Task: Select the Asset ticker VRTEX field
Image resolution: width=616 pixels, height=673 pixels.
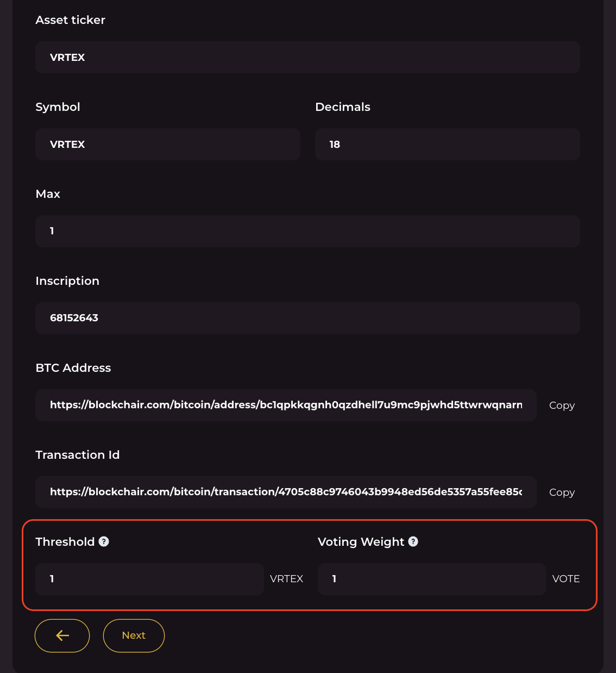Action: tap(307, 57)
